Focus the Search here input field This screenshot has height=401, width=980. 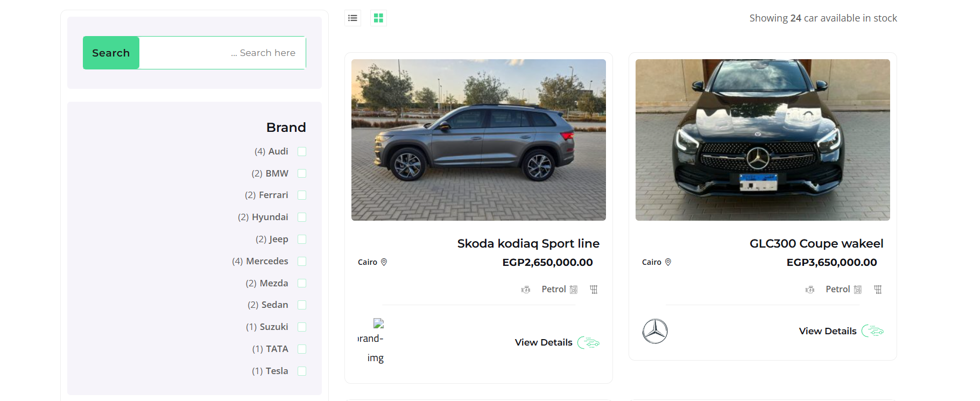[222, 53]
